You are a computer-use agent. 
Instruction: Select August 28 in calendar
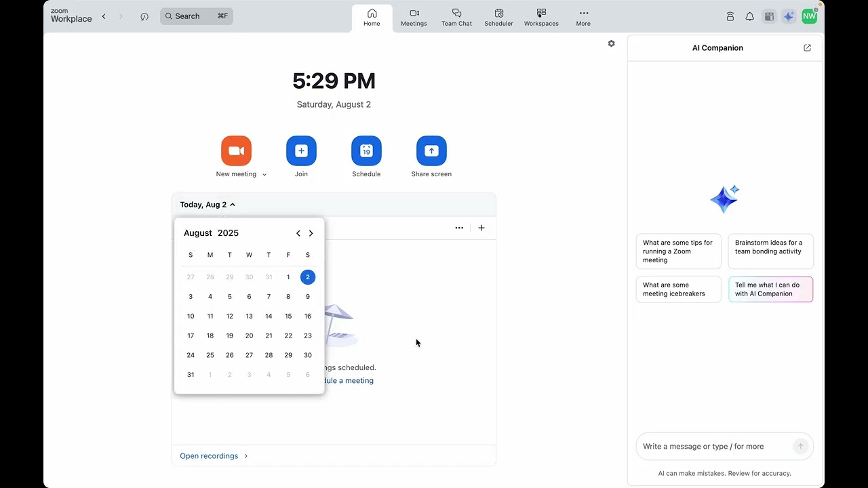click(x=269, y=355)
